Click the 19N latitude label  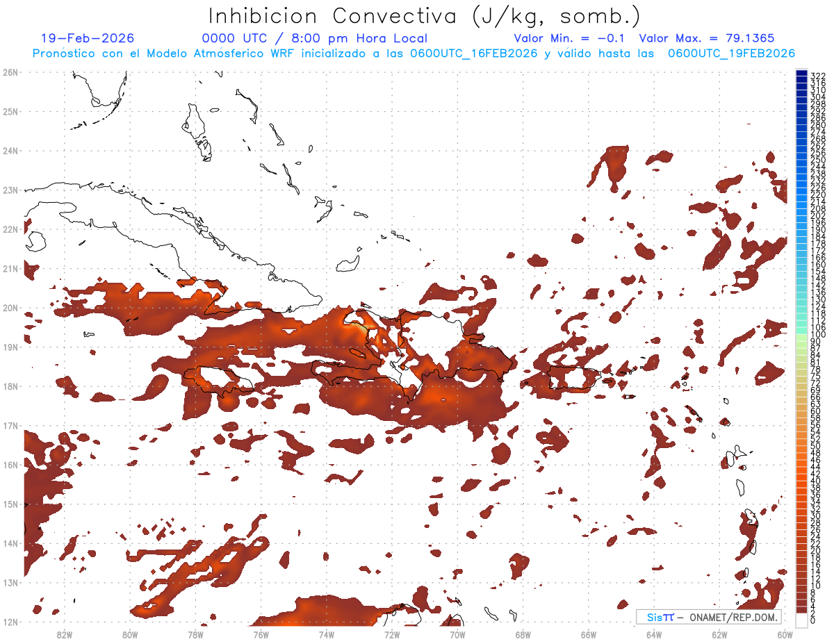click(x=10, y=347)
